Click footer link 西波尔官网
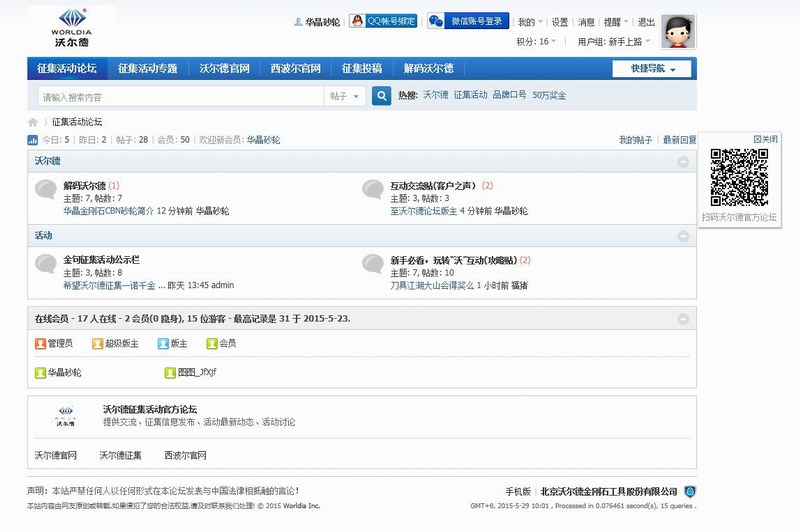This screenshot has height=532, width=800. (x=185, y=455)
